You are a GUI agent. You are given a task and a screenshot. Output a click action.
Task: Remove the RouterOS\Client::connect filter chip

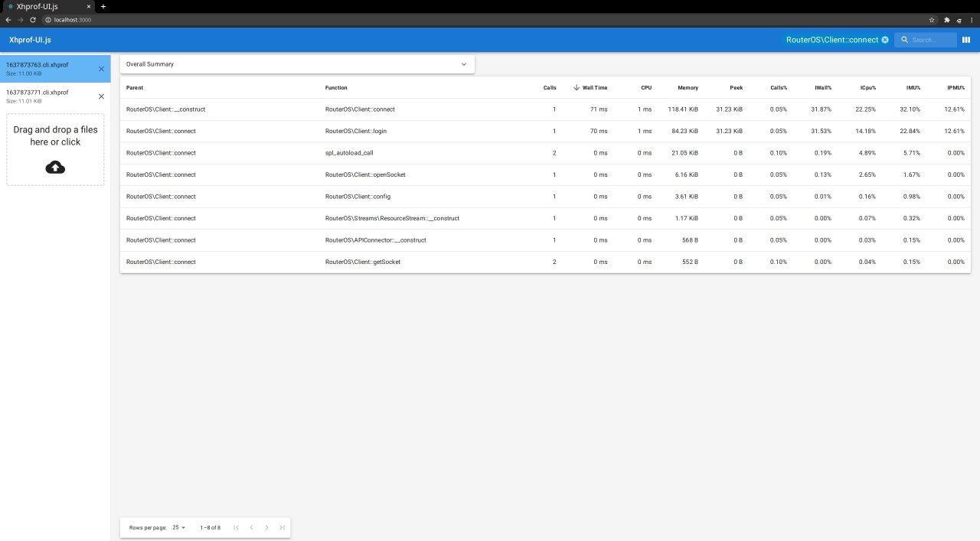pyautogui.click(x=885, y=40)
